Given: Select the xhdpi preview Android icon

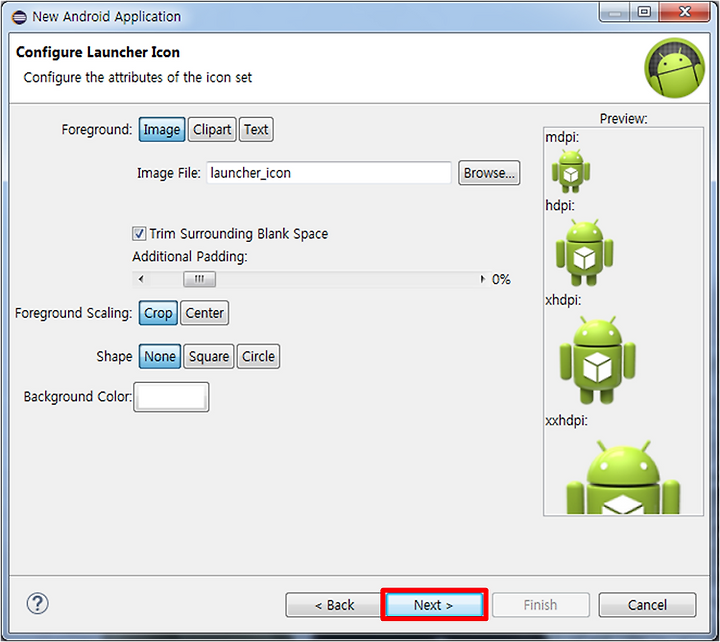Looking at the screenshot, I should pos(597,360).
